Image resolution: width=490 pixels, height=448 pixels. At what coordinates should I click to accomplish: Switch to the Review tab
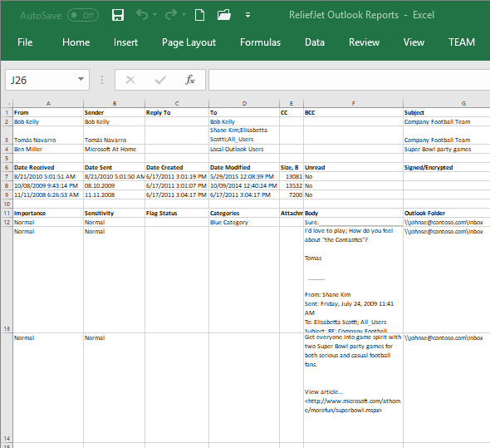[364, 42]
